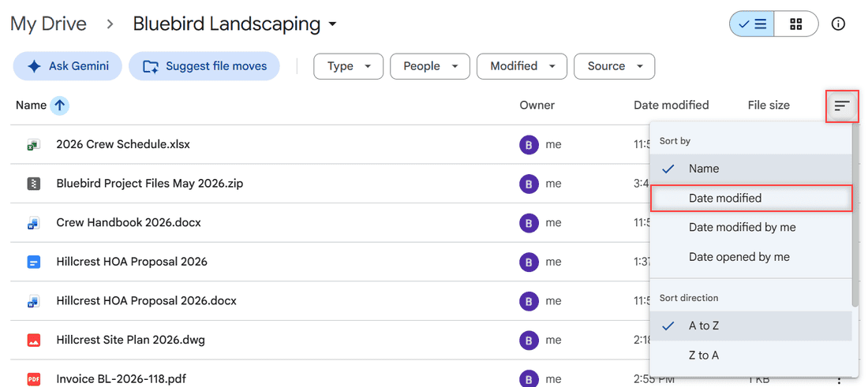868x387 pixels.
Task: Choose Date modified sort option
Action: (750, 199)
